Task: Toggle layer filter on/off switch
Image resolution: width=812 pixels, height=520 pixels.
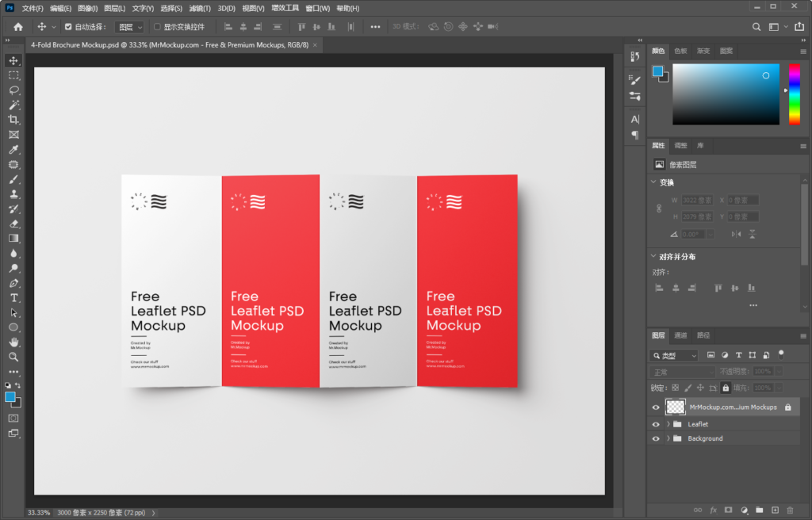Action: [x=781, y=355]
